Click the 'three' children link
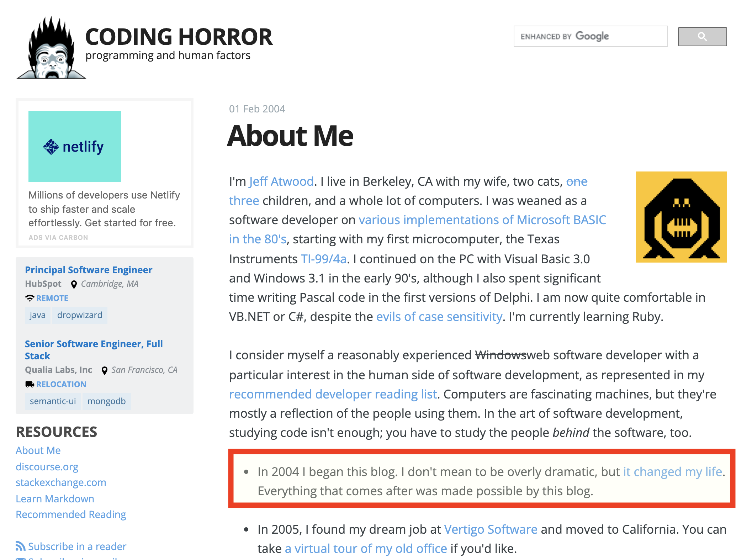 coord(244,201)
